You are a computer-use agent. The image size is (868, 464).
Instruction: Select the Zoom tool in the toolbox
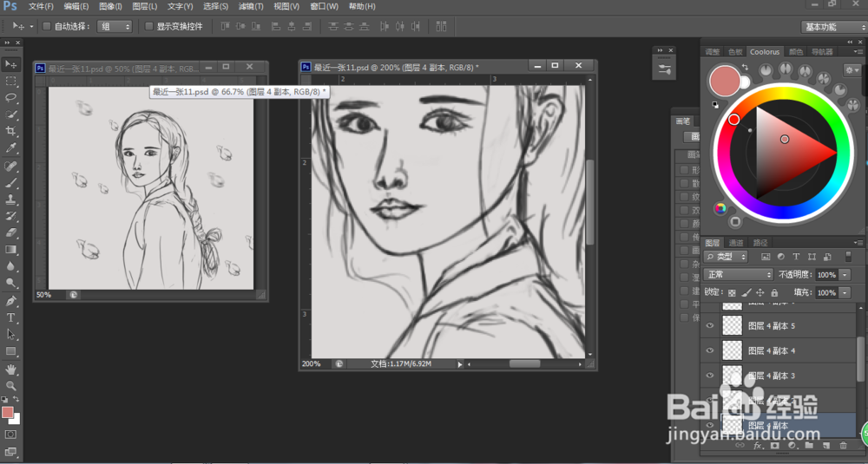click(x=11, y=385)
